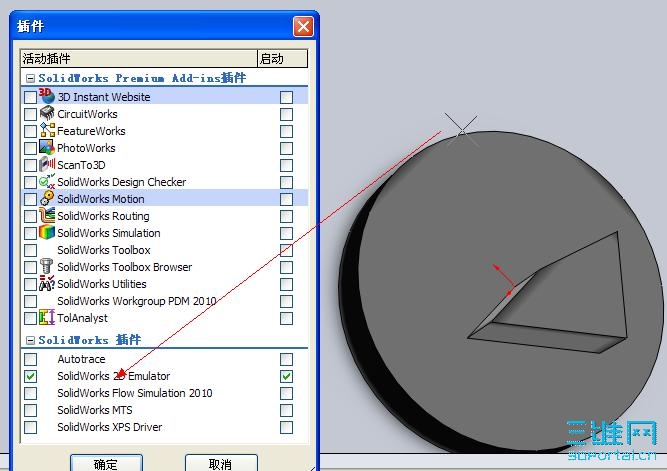
Task: Enable the 3D Instant Website active checkbox
Action: [30, 97]
